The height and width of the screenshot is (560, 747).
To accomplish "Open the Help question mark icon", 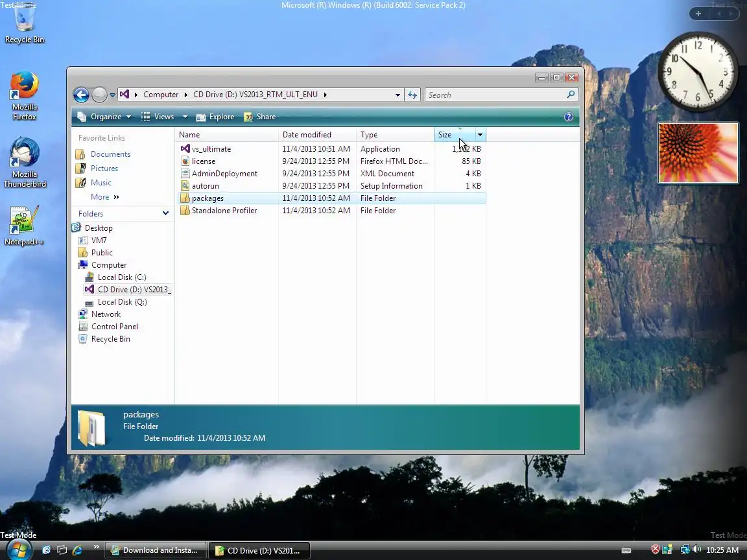I will click(x=568, y=117).
